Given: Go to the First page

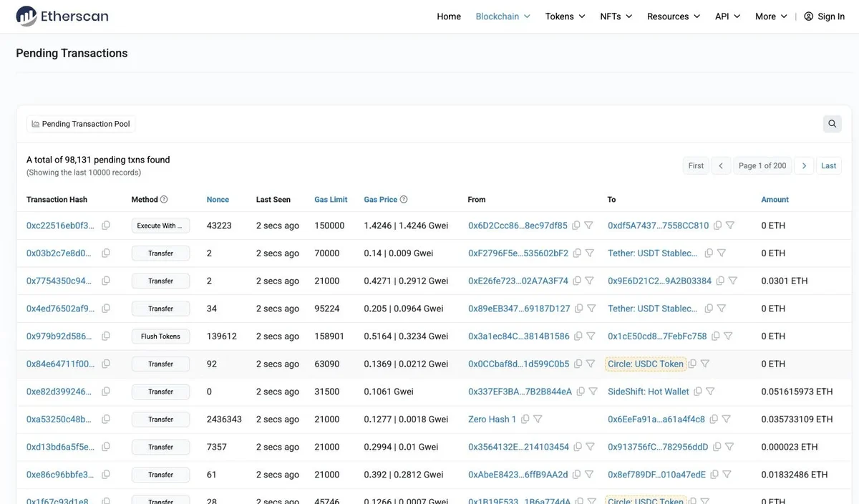Looking at the screenshot, I should pos(696,165).
